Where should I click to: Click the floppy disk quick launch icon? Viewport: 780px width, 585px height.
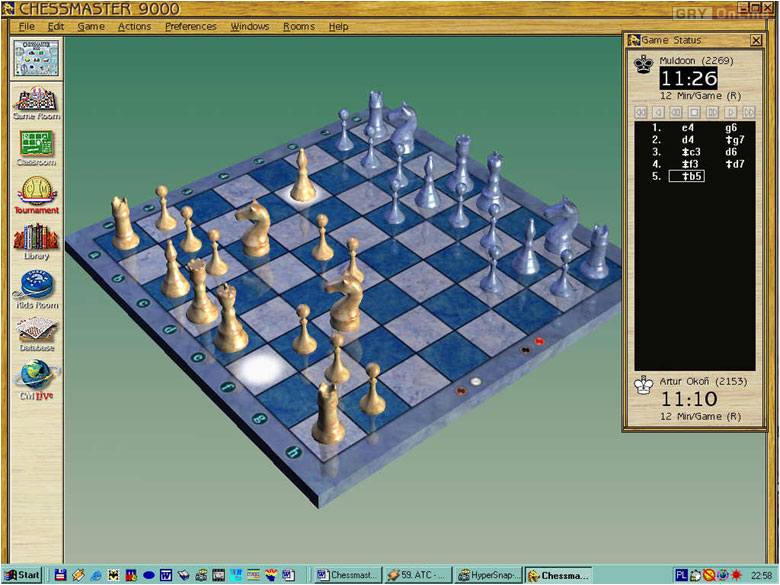point(60,575)
